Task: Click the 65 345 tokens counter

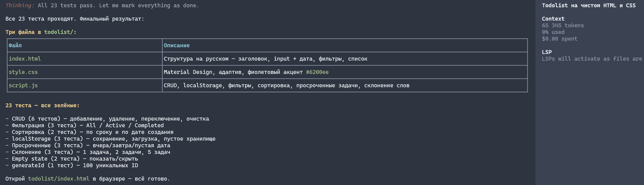Action: click(x=563, y=25)
